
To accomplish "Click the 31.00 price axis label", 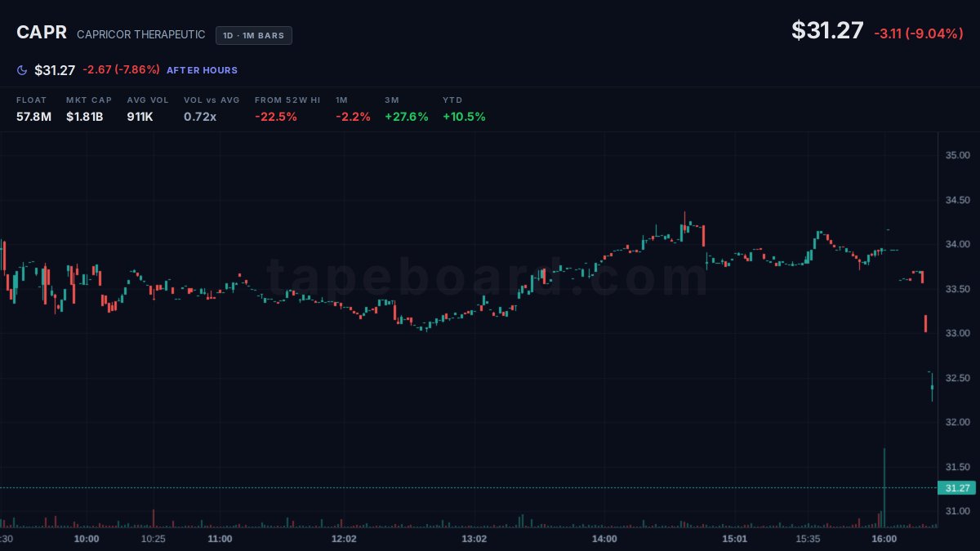I will tap(957, 512).
